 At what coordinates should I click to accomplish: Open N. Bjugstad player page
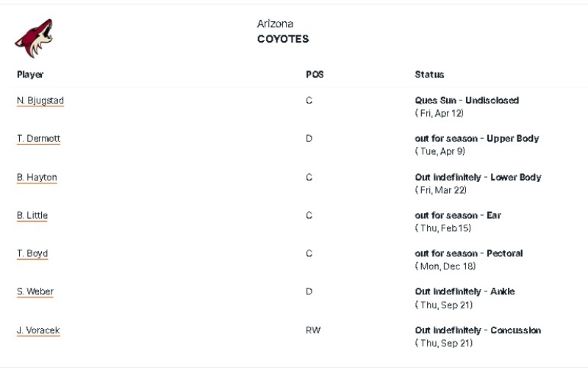(40, 101)
